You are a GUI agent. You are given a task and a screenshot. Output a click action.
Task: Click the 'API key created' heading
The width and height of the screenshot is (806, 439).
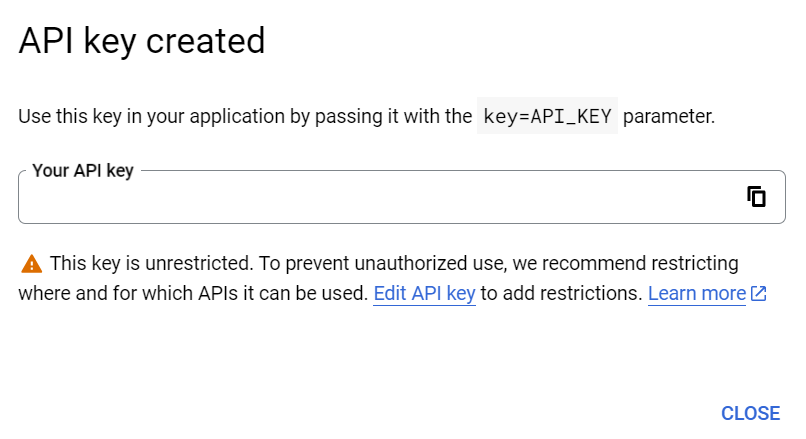pyautogui.click(x=142, y=41)
